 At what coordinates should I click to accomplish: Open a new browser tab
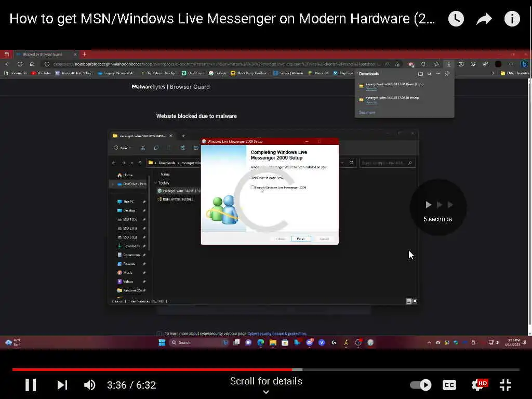[85, 54]
